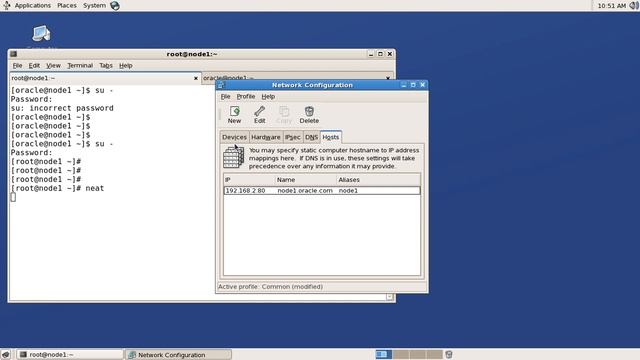Click the node1 alias cell
The width and height of the screenshot is (640, 360).
point(348,191)
